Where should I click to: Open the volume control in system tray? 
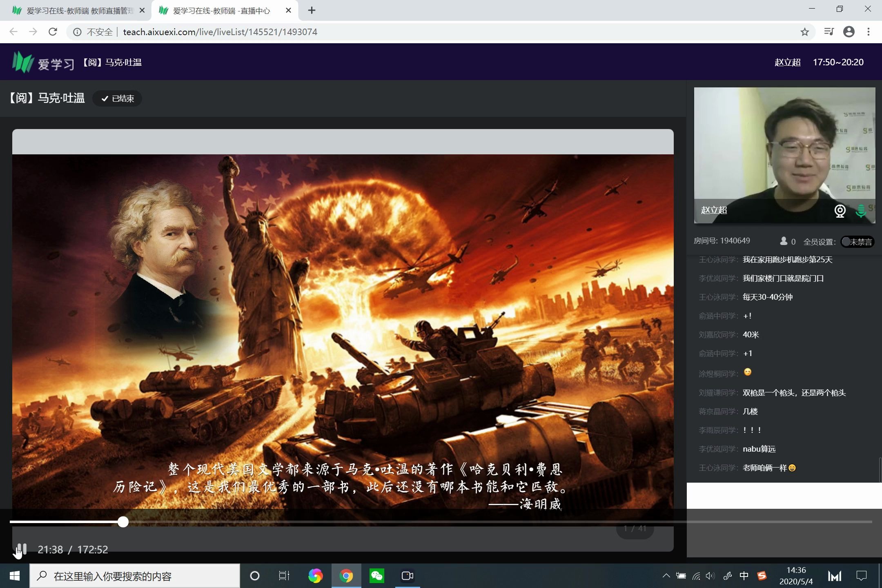(x=710, y=576)
